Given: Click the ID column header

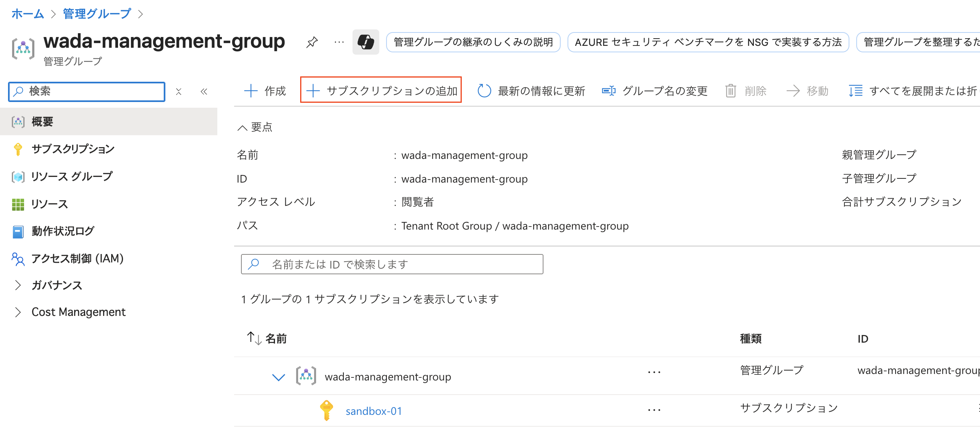Looking at the screenshot, I should (863, 339).
